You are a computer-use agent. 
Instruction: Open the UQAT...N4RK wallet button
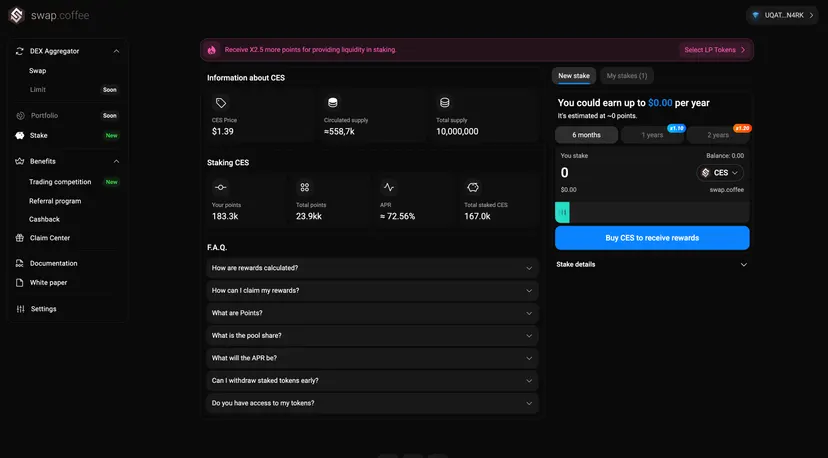783,15
